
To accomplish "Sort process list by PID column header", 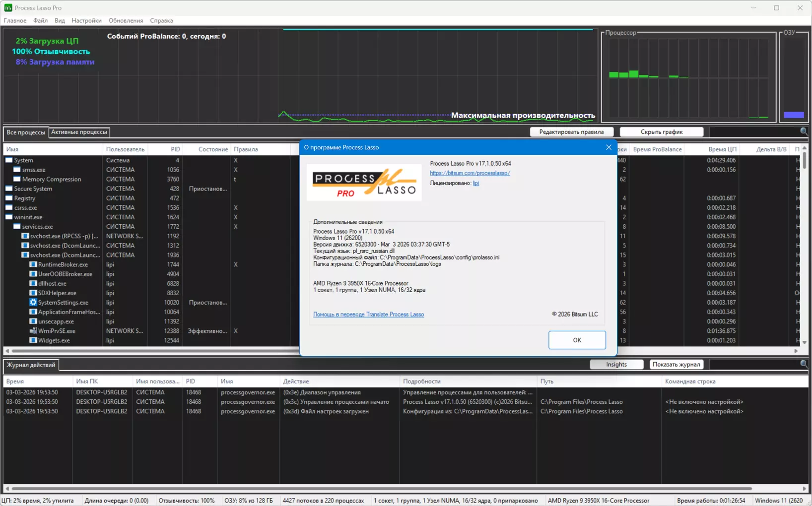I will pyautogui.click(x=175, y=149).
